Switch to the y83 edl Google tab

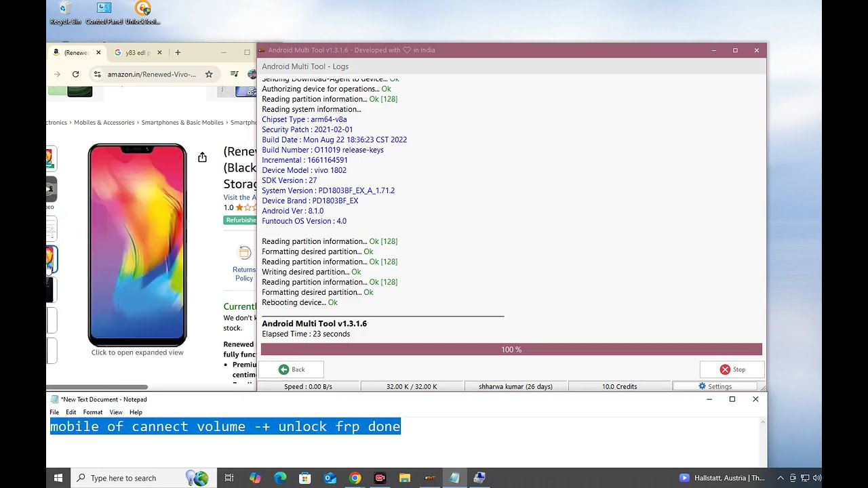point(138,52)
